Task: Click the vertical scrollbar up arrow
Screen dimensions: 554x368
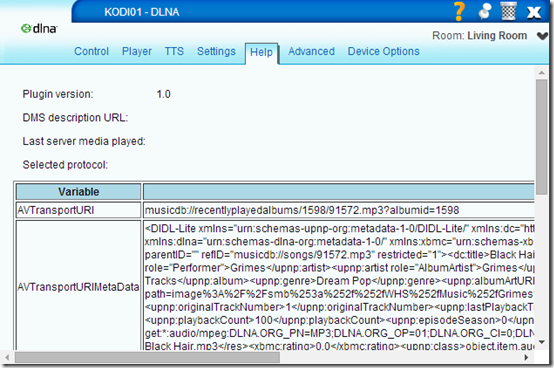Action: 541,73
